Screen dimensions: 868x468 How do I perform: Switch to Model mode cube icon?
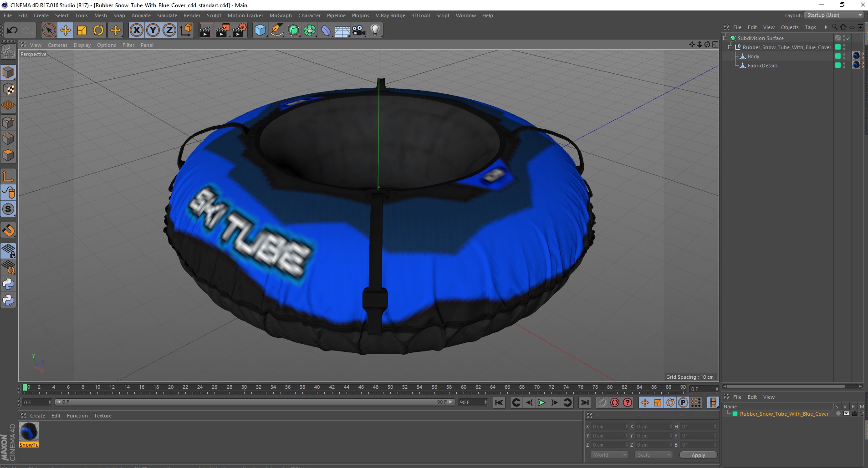click(8, 72)
